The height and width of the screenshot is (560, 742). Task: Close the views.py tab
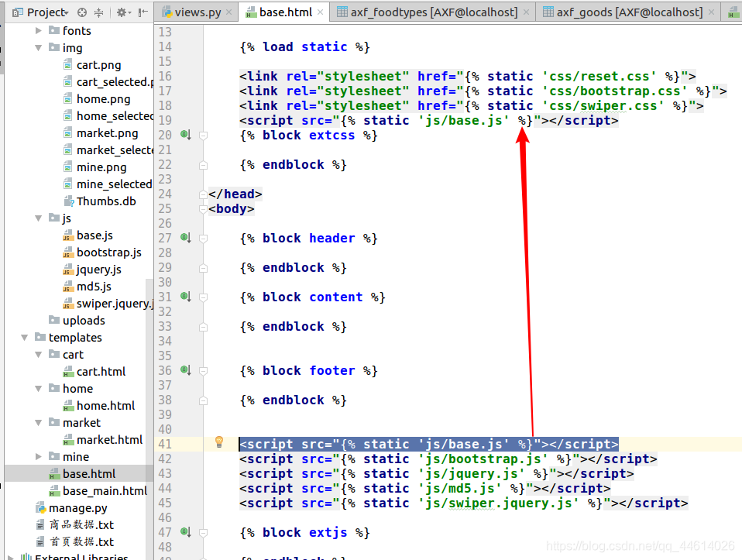229,12
